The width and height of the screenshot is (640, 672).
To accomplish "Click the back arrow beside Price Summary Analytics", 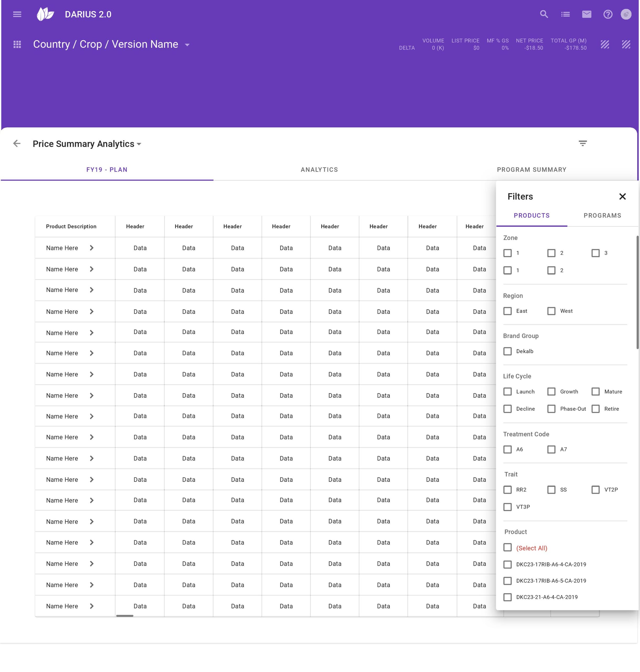I will point(17,144).
